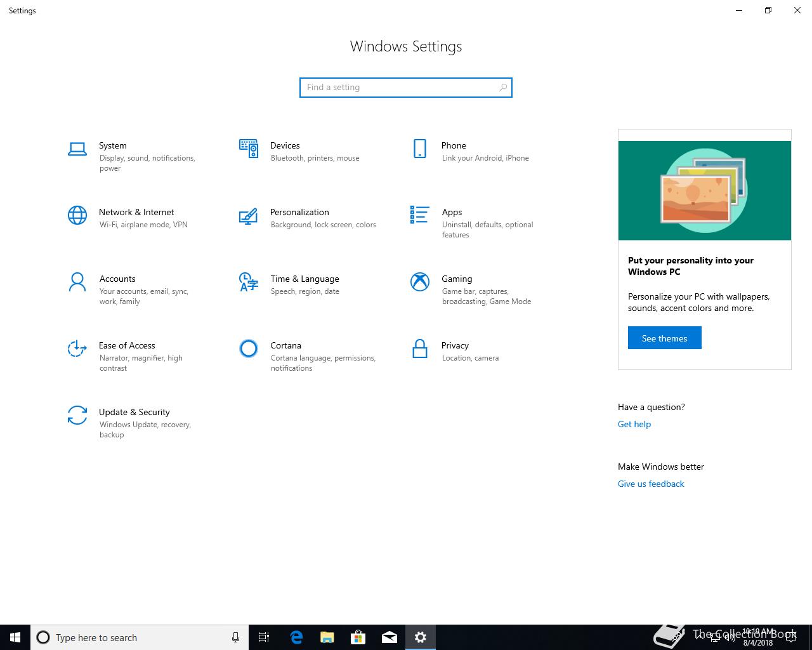Viewport: 812px width, 650px height.
Task: Click the Accounts heading text
Action: 117,279
